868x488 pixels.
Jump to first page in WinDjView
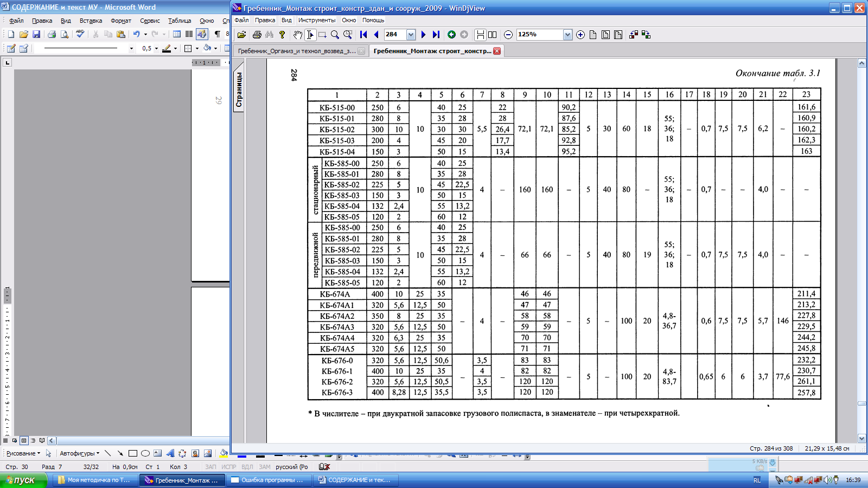(x=363, y=35)
